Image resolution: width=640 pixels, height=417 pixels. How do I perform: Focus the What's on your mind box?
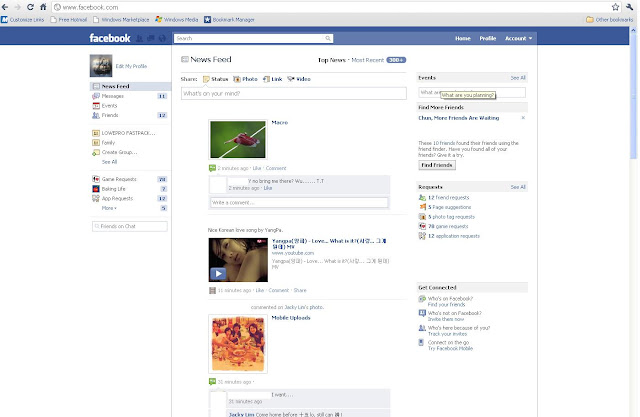coord(293,93)
